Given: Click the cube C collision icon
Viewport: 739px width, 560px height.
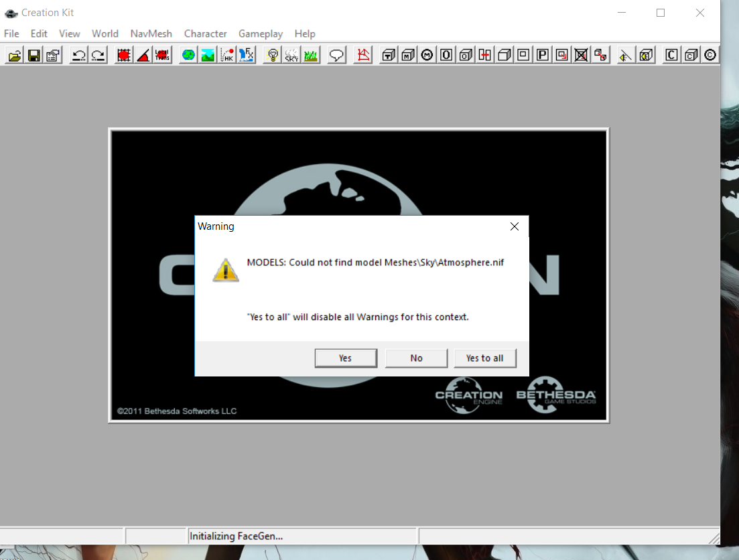Looking at the screenshot, I should tap(691, 55).
